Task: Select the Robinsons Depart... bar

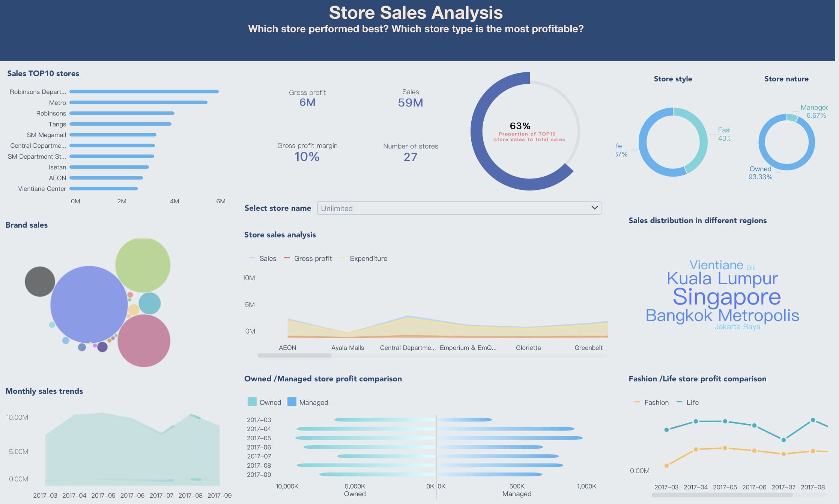Action: click(144, 91)
